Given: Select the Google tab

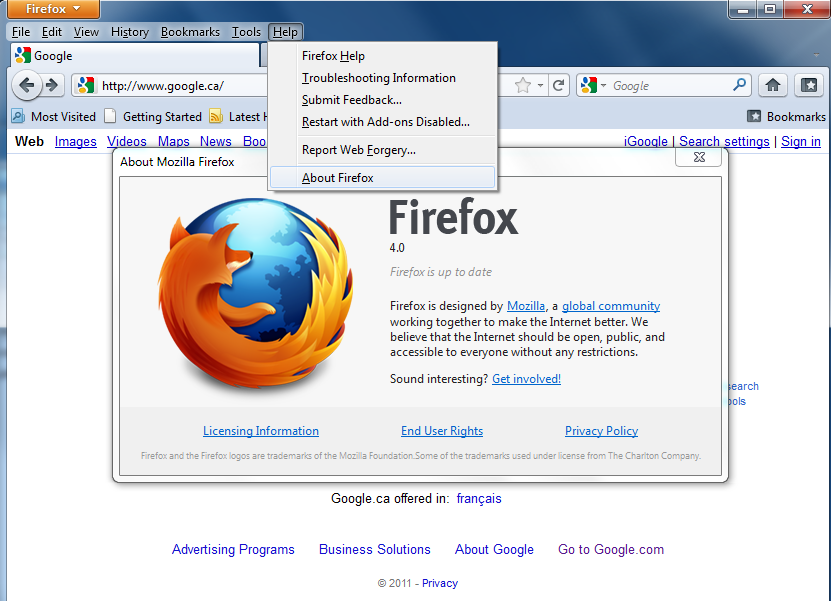Looking at the screenshot, I should (x=135, y=55).
